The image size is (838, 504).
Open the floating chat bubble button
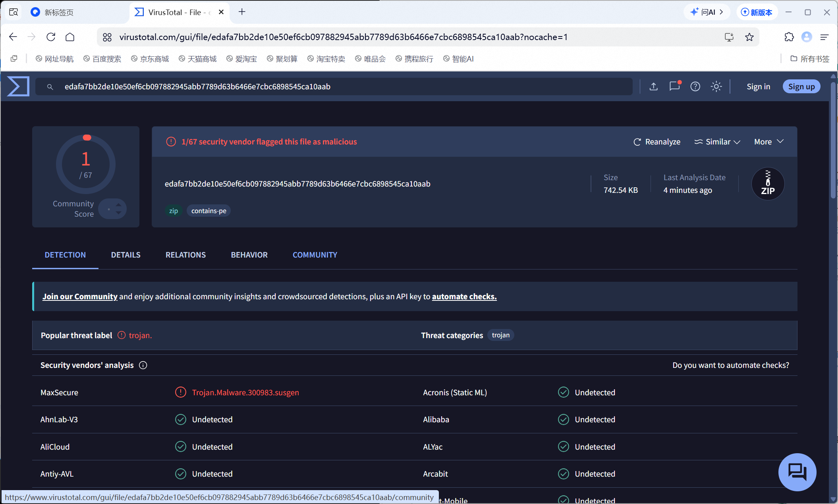click(797, 472)
